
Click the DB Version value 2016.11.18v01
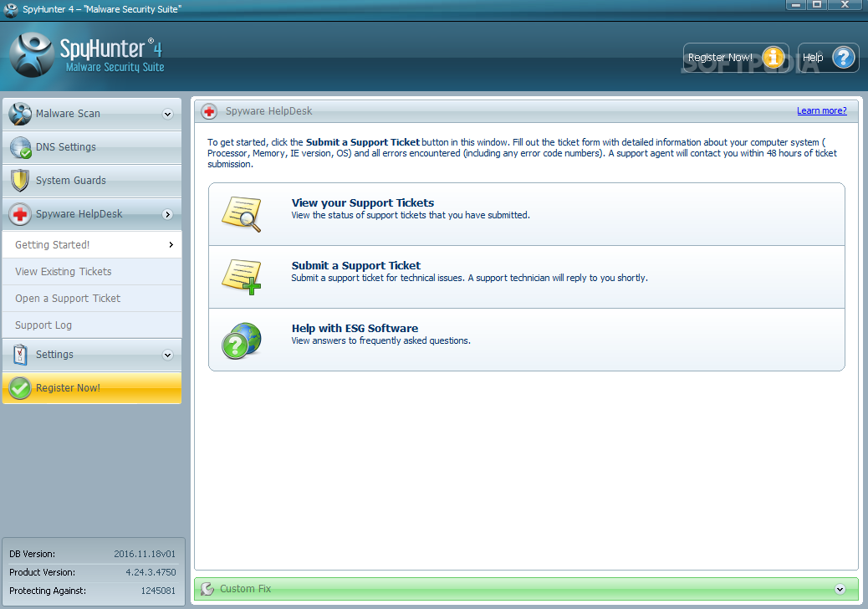click(145, 554)
